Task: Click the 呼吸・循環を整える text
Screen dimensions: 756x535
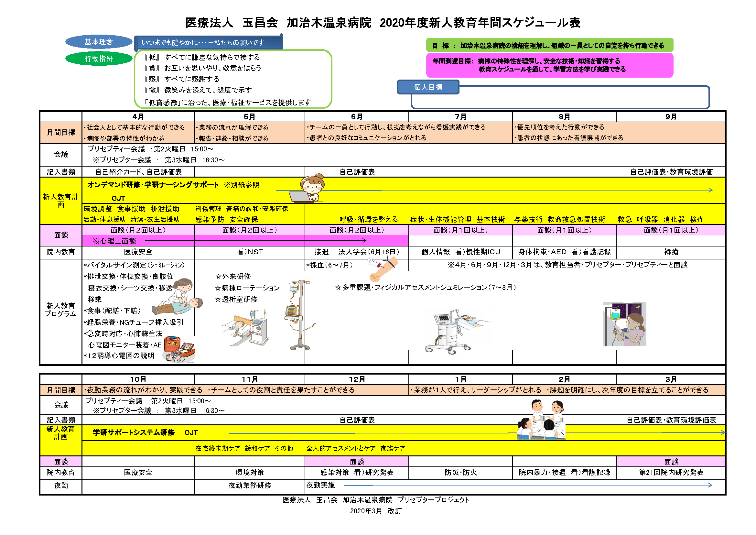Action: pyautogui.click(x=368, y=219)
